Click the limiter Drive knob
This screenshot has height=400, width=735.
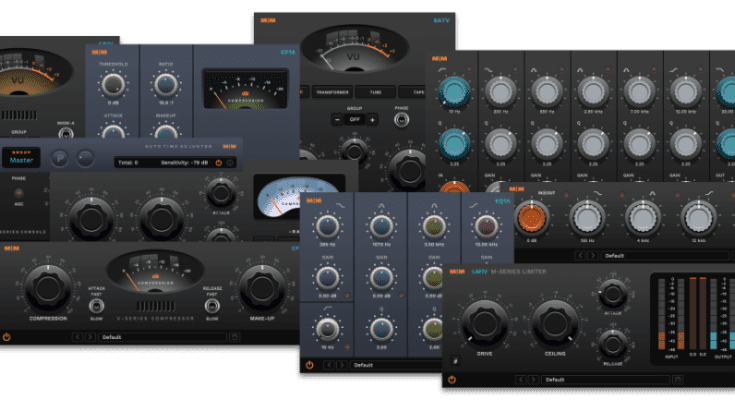483,324
